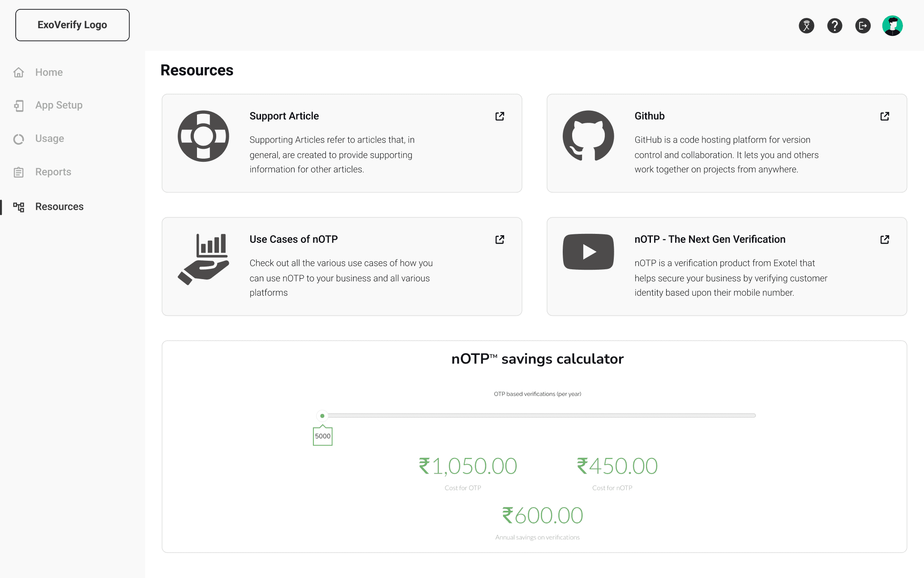Open nOTP Next Gen Verification external link
Image resolution: width=924 pixels, height=578 pixels.
click(x=885, y=240)
